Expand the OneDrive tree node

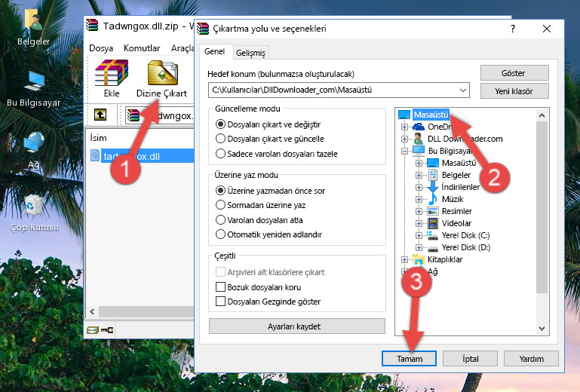pos(404,127)
